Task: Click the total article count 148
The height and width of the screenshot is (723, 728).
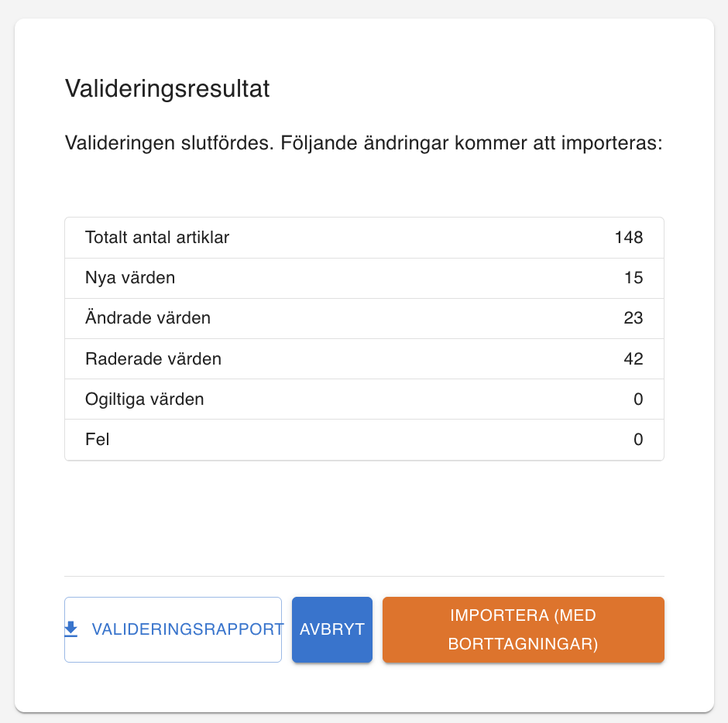Action: 629,238
